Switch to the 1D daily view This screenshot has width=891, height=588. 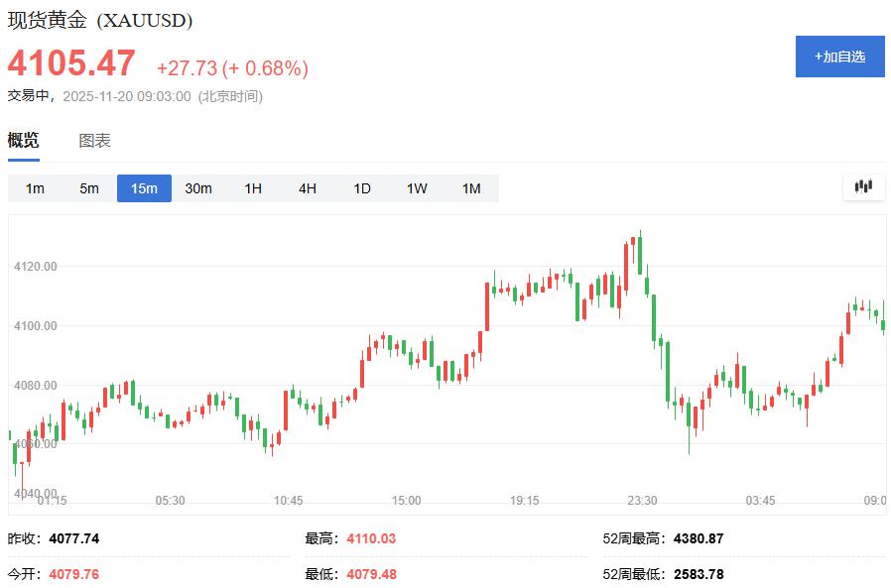[361, 188]
